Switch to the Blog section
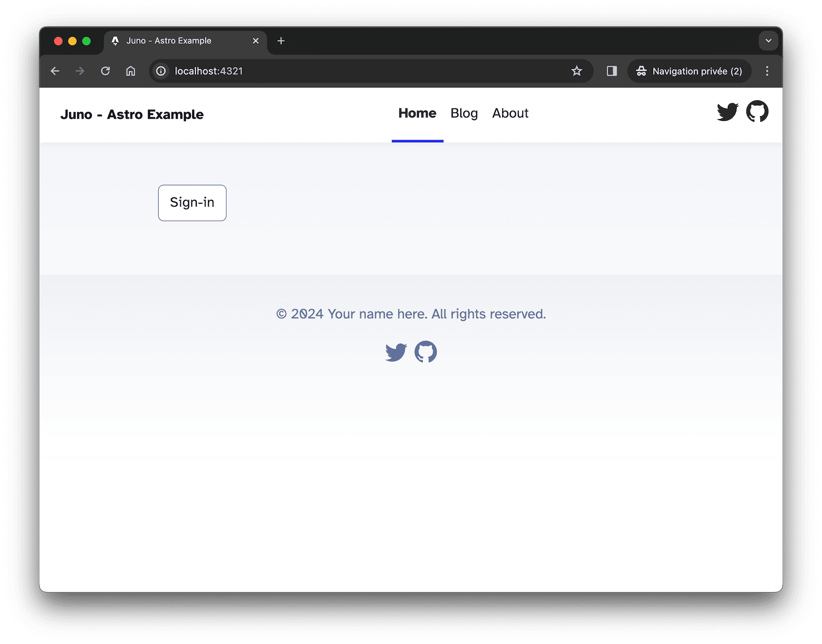This screenshot has width=822, height=644. click(x=463, y=113)
